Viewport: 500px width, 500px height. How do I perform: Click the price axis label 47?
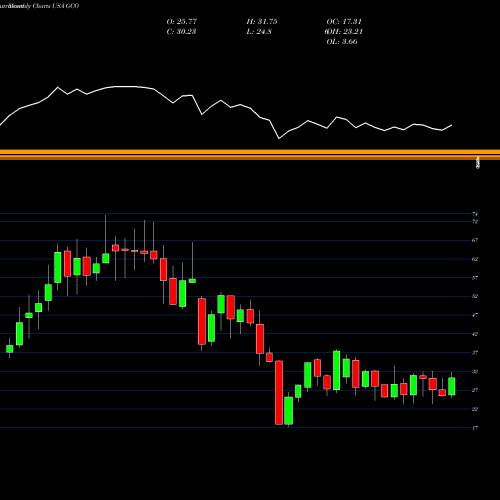(475, 315)
